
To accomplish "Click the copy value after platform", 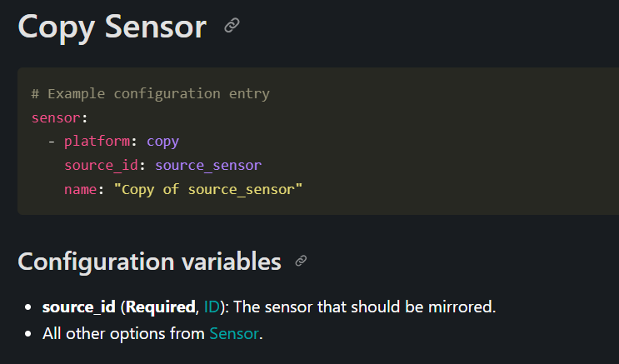I will coord(163,142).
